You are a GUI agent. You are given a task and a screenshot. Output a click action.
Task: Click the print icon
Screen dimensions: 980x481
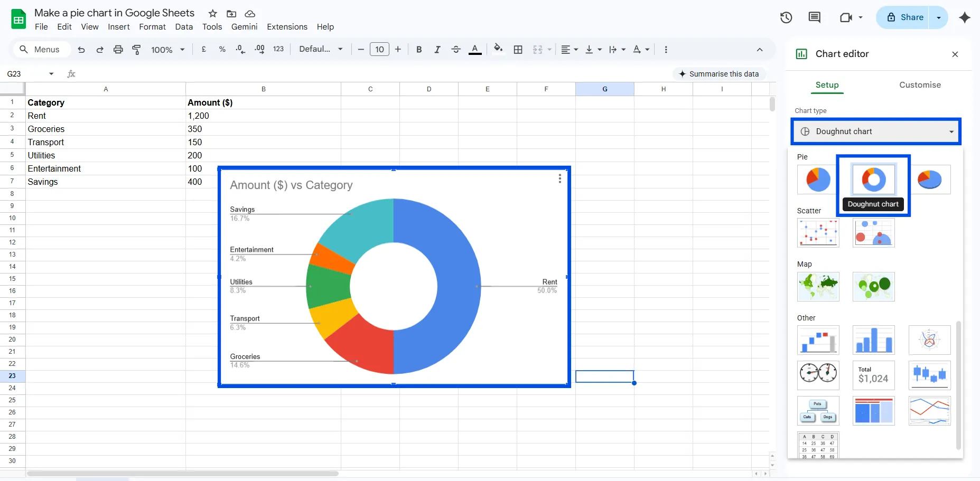pyautogui.click(x=118, y=49)
